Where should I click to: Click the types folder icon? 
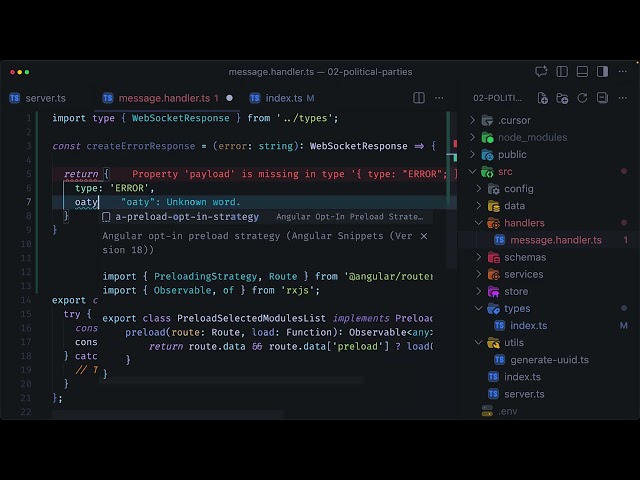pos(493,309)
